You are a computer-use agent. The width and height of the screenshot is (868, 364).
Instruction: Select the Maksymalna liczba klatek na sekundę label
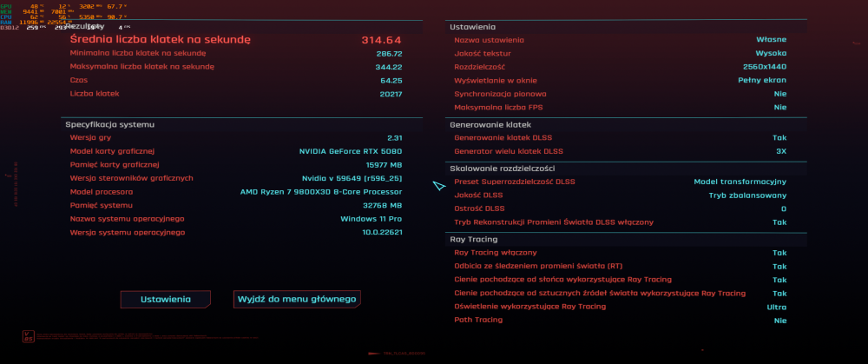point(142,67)
